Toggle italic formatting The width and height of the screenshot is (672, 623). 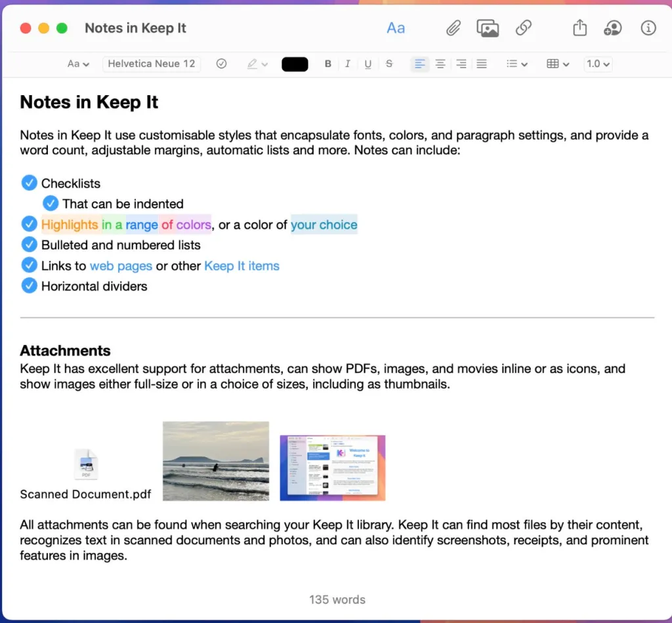348,64
